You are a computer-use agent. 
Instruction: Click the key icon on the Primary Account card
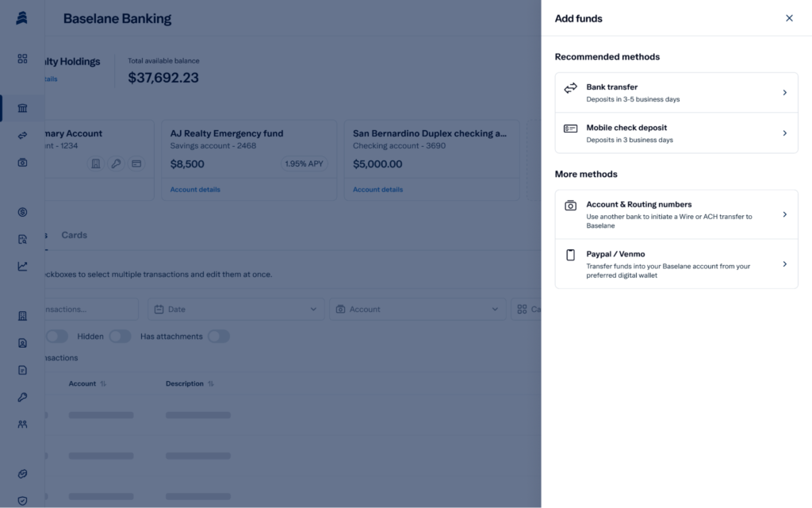[116, 164]
